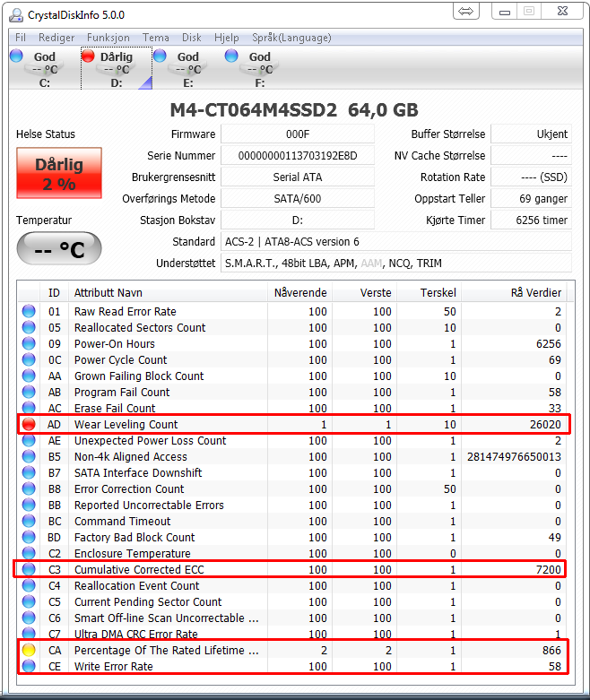Click blue status orb for Current Pending Sector Count
590x700 pixels.
pos(29,601)
